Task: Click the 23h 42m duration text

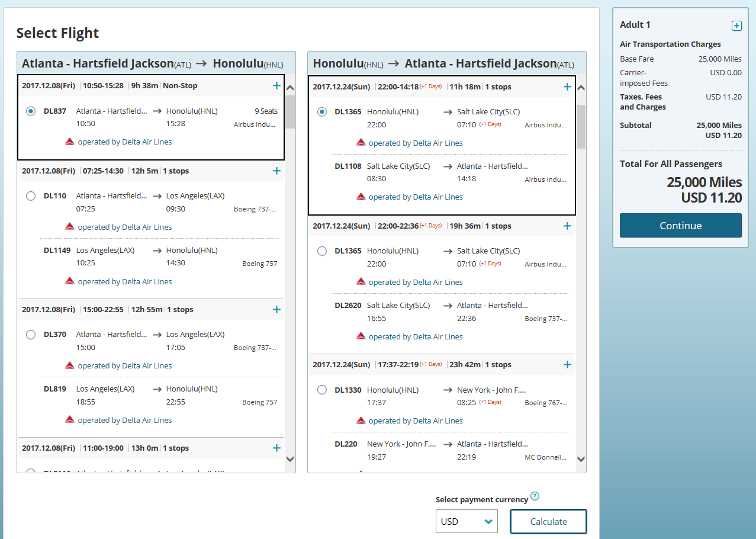Action: (x=465, y=364)
